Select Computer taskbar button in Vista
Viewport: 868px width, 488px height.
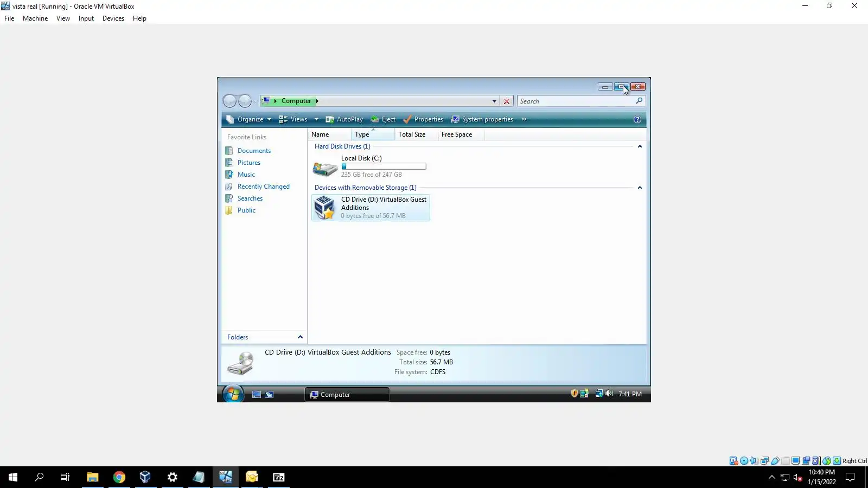coord(347,395)
